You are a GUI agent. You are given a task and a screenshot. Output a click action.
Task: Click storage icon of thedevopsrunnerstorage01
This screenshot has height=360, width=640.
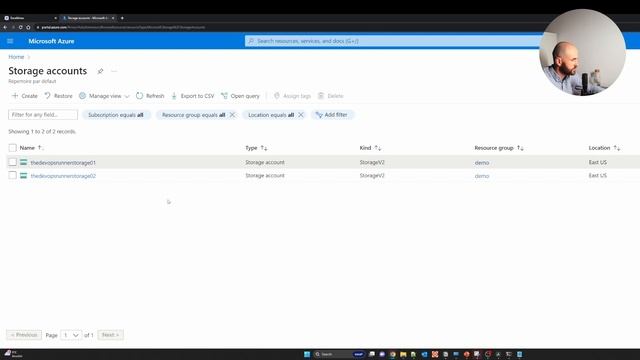click(24, 162)
